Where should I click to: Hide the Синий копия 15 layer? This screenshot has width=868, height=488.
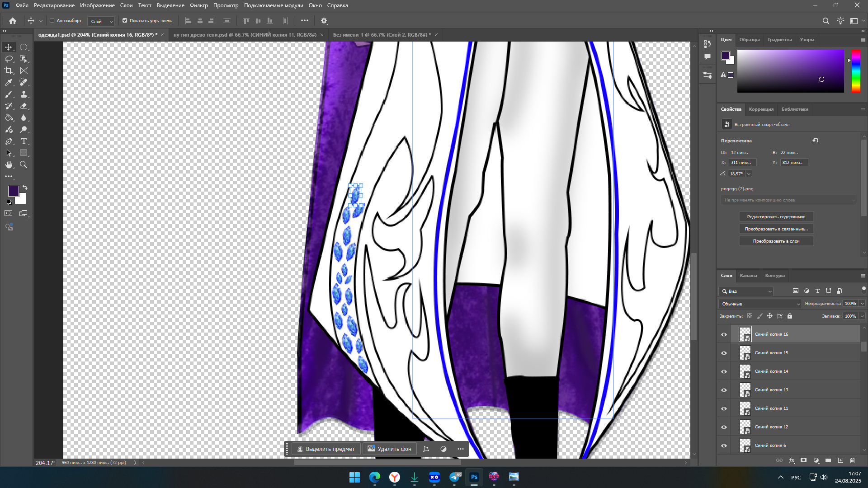[724, 353]
